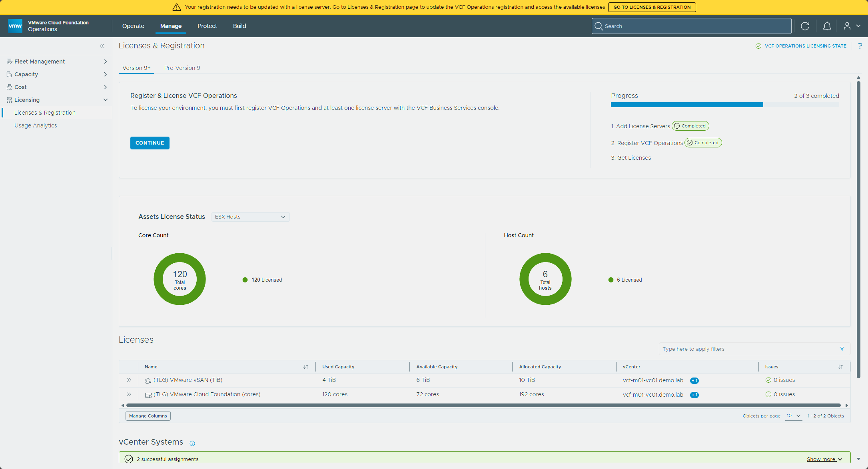
Task: Open the notifications bell
Action: click(x=827, y=26)
